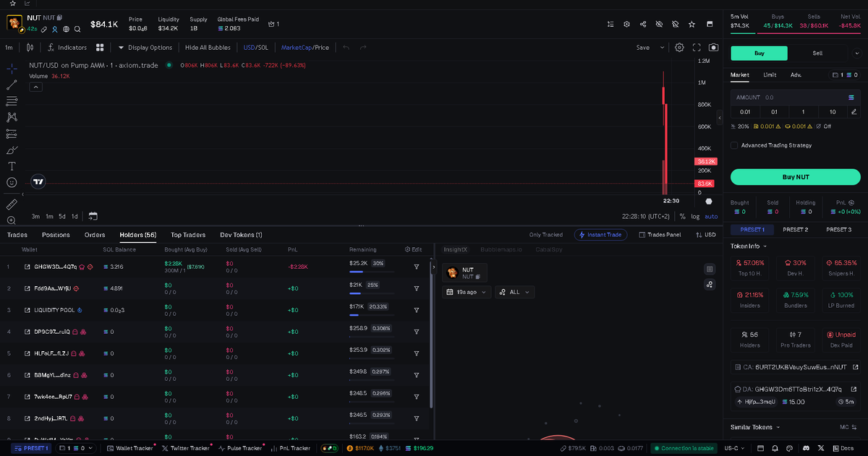The width and height of the screenshot is (868, 456).
Task: Open the ALL filter dropdown
Action: [x=514, y=292]
